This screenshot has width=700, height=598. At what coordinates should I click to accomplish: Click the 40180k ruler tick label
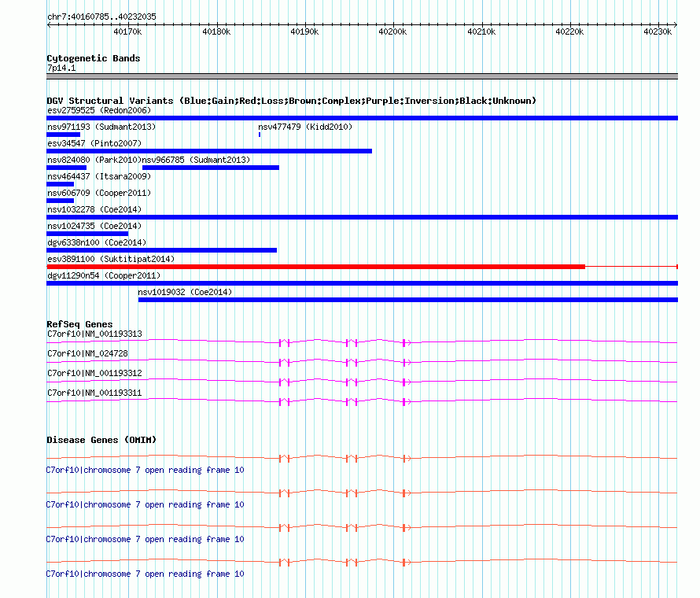click(216, 31)
